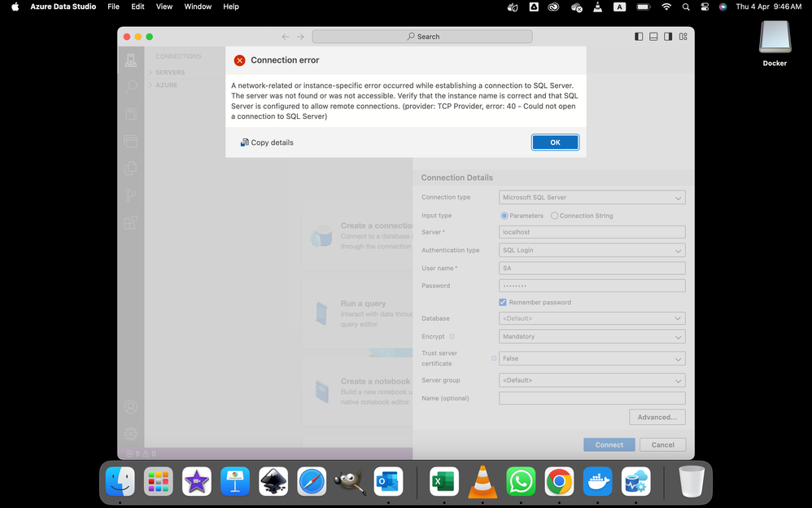This screenshot has width=812, height=508.
Task: Open Finder from the Dock
Action: pyautogui.click(x=120, y=481)
